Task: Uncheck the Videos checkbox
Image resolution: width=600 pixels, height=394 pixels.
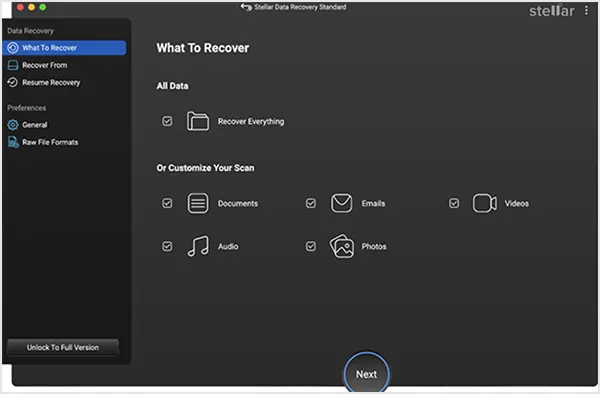Action: point(454,203)
